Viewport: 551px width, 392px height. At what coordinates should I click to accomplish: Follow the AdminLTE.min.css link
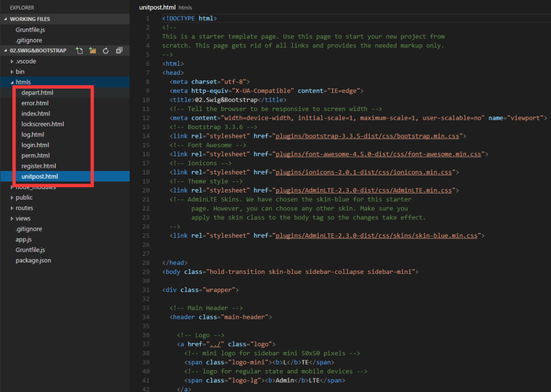point(364,190)
